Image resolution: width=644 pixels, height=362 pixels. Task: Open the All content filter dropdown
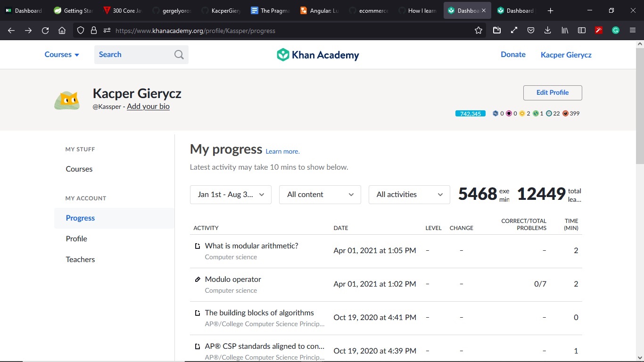(320, 195)
